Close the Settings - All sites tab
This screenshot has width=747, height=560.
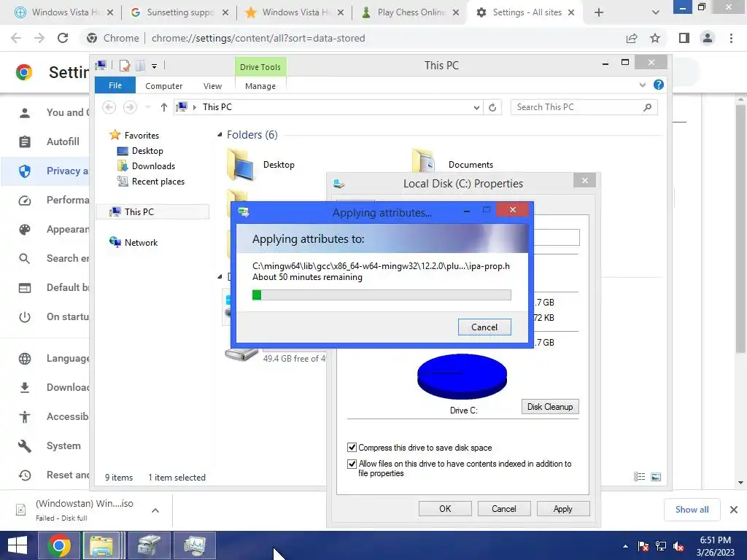tap(571, 12)
